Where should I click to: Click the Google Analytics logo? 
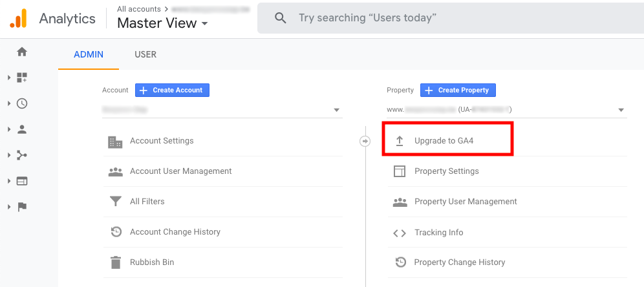click(19, 19)
